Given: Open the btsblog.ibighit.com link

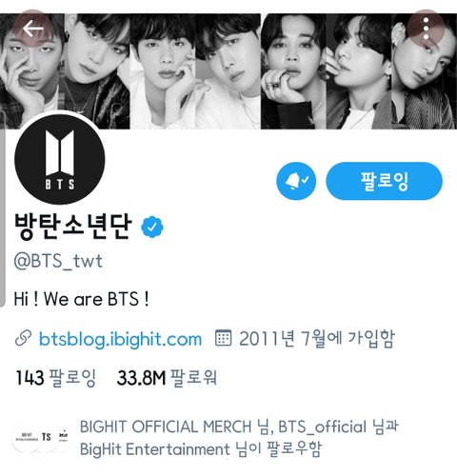Looking at the screenshot, I should click(120, 339).
